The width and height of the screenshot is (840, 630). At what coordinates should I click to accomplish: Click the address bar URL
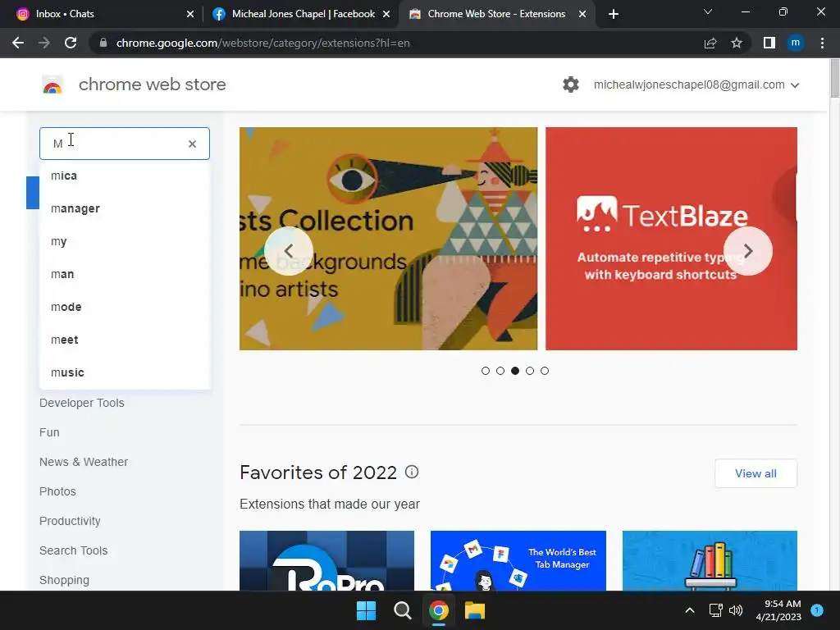tap(262, 43)
